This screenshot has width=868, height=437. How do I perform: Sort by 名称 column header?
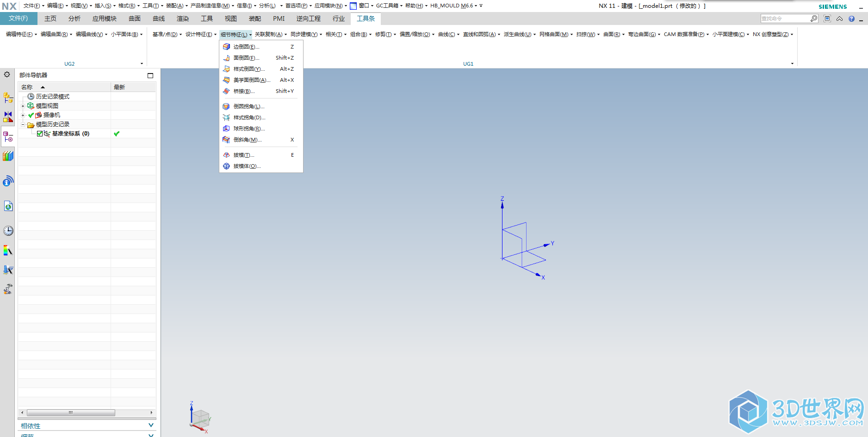[x=64, y=87]
